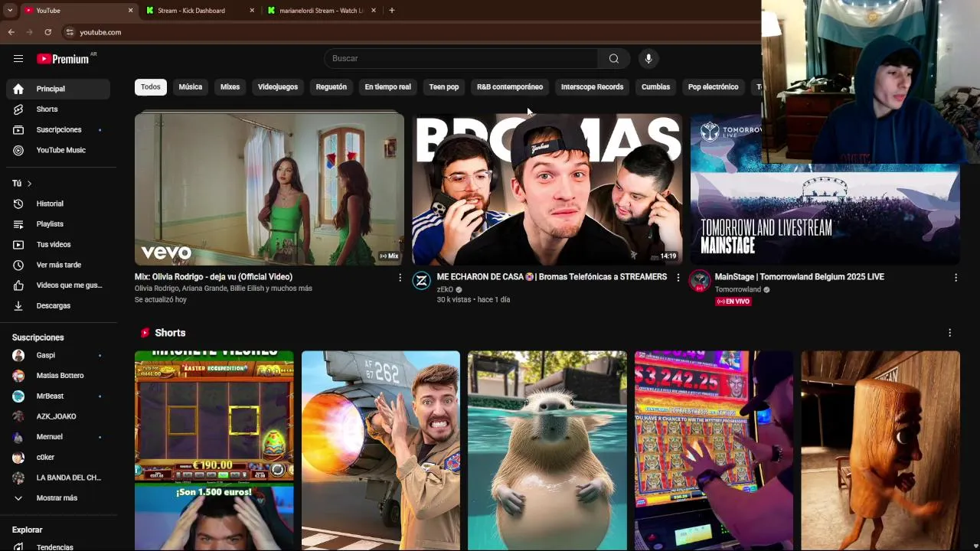Open Tus videos in sidebar
The width and height of the screenshot is (980, 551).
[x=58, y=244]
